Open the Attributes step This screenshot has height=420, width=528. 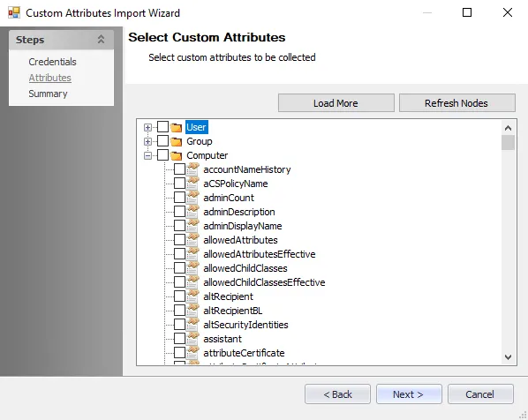tap(49, 78)
